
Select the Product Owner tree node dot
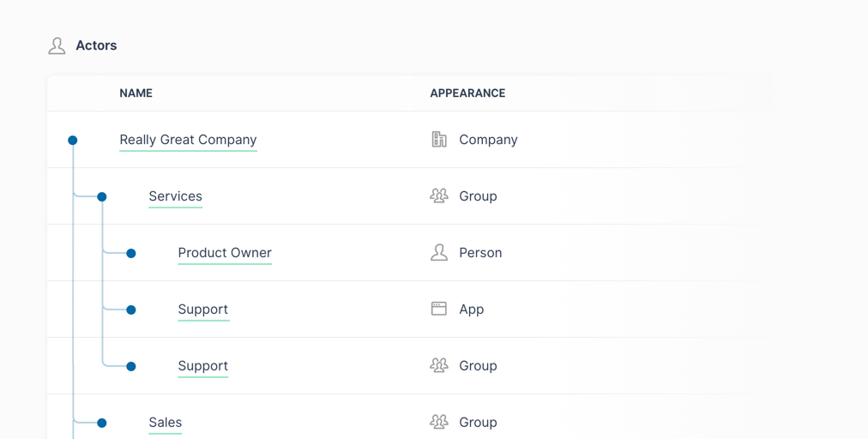click(x=131, y=254)
